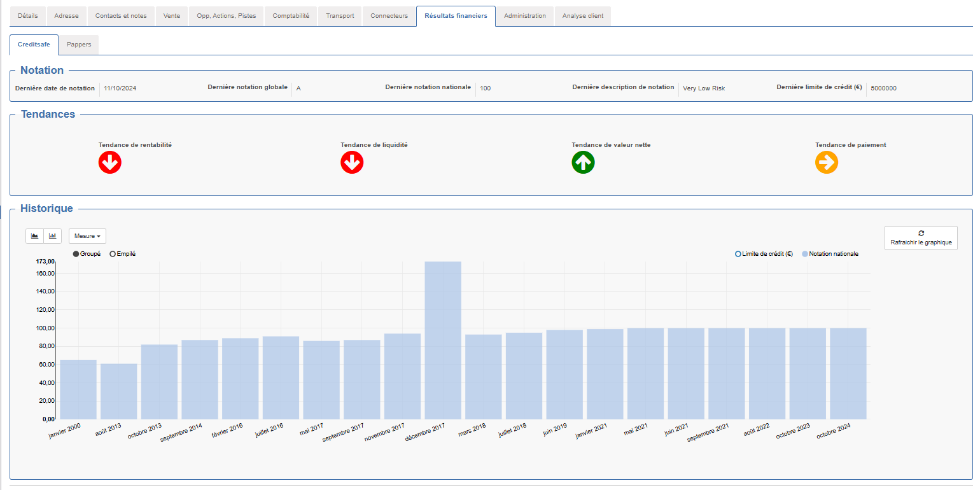980x490 pixels.
Task: Click the janvier 2000 bar
Action: (78, 389)
